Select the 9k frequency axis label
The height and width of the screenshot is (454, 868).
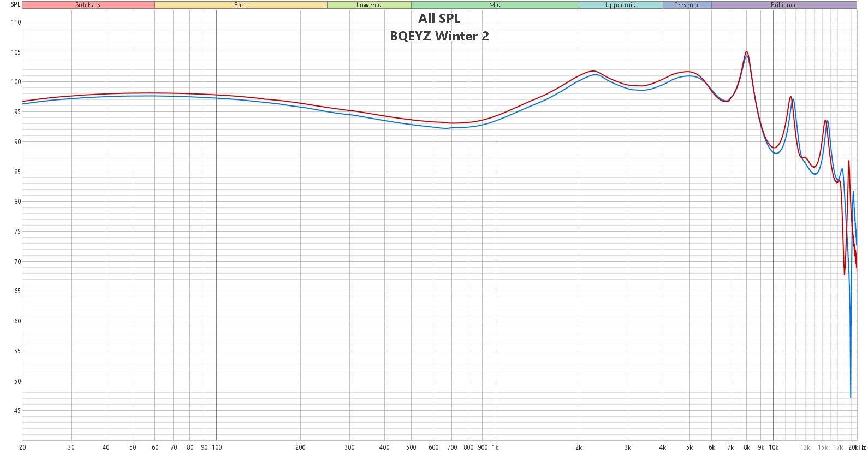coord(761,447)
